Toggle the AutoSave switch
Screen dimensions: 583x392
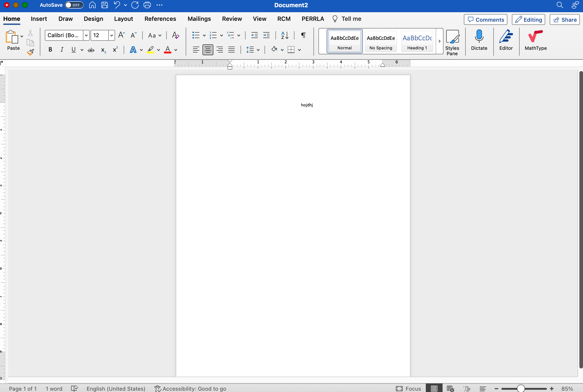[74, 5]
